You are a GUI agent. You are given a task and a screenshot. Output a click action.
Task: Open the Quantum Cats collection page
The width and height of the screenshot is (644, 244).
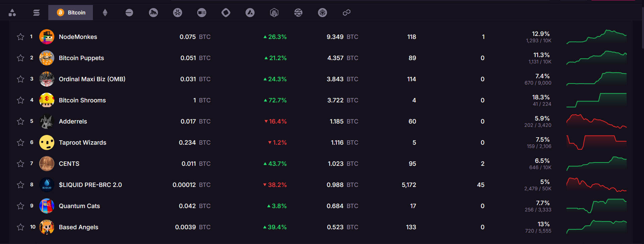tap(79, 206)
